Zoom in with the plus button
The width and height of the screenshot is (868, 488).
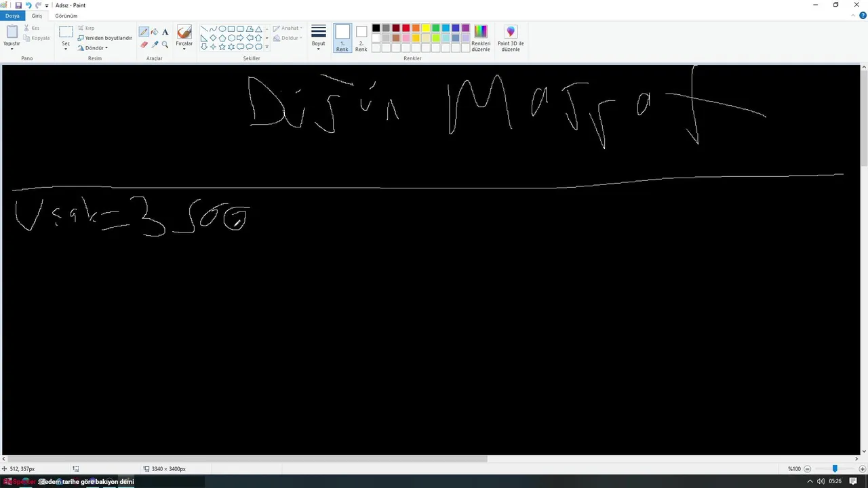(x=863, y=469)
